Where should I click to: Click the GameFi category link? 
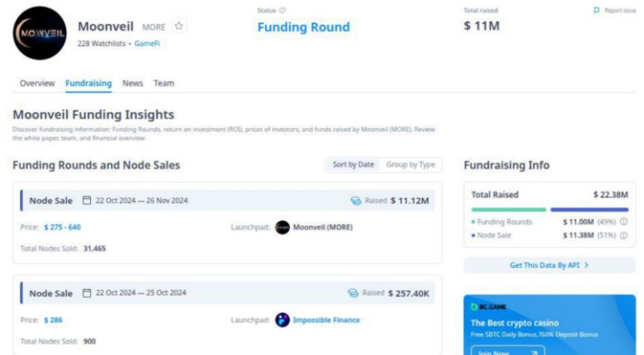(x=147, y=43)
